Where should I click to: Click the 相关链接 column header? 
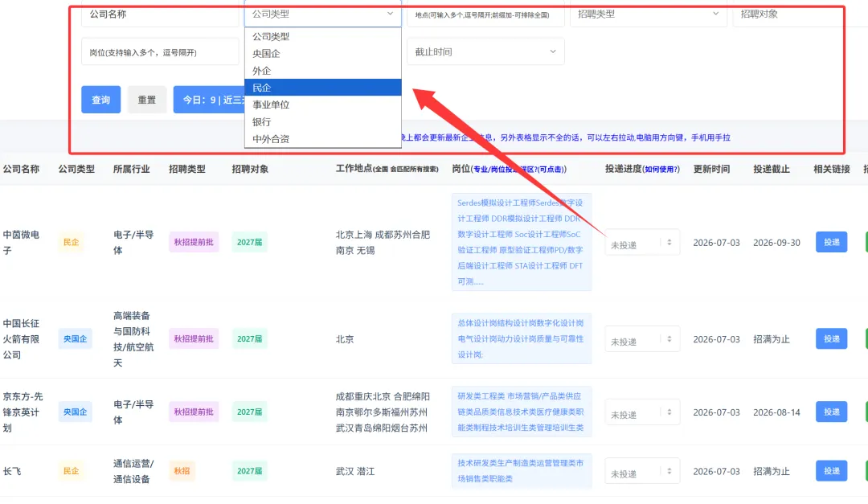[832, 169]
